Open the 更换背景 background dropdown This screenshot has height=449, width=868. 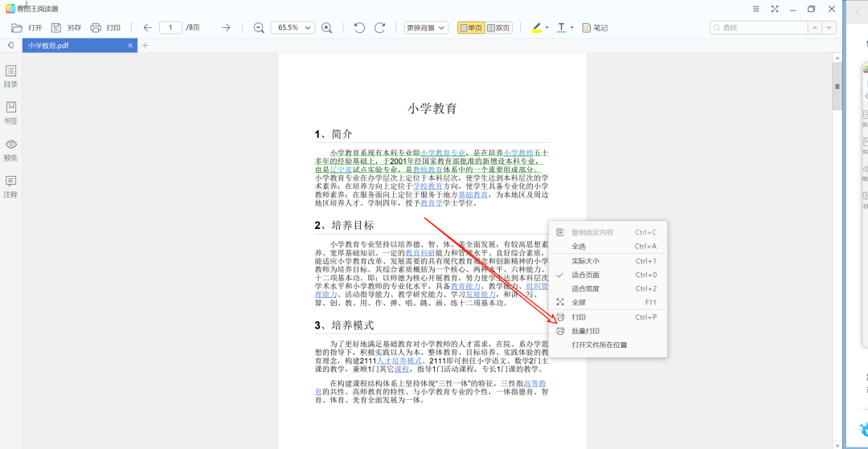pyautogui.click(x=426, y=27)
